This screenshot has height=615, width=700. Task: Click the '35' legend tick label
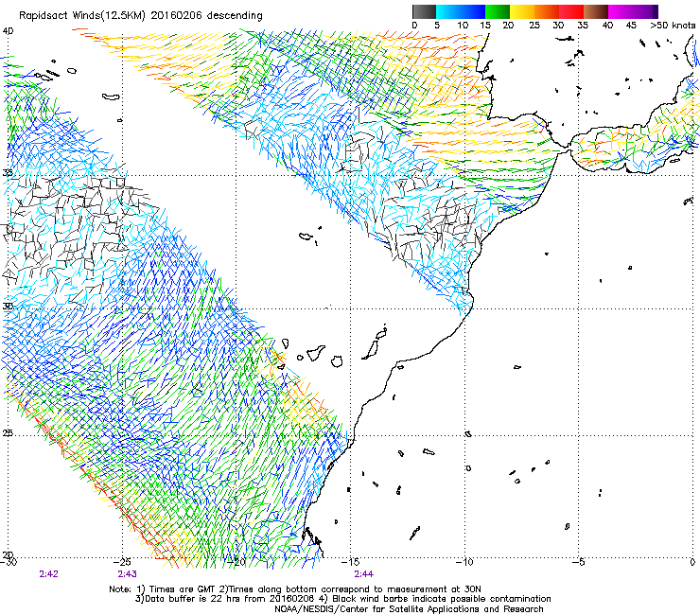583,26
